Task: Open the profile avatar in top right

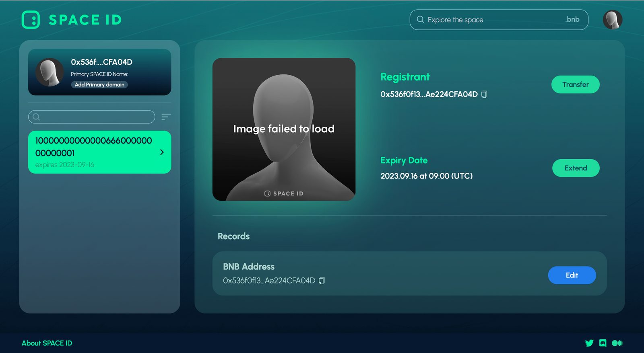Action: 612,20
